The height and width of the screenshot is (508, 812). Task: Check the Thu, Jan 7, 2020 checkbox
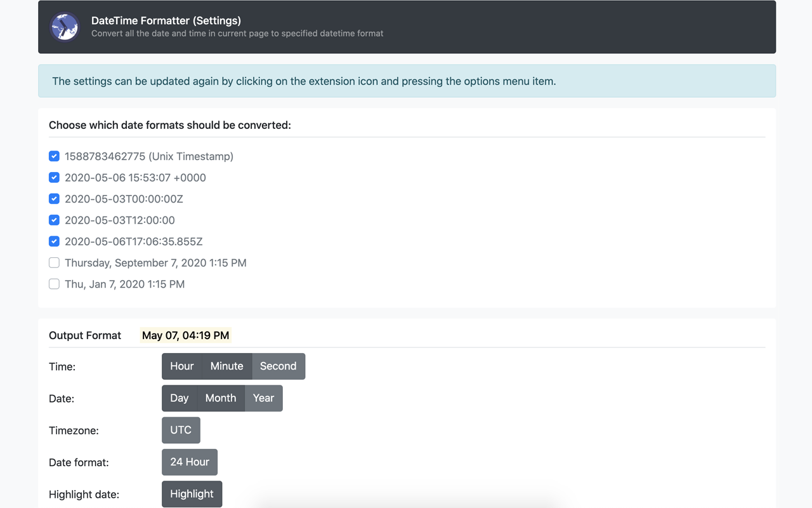tap(54, 284)
